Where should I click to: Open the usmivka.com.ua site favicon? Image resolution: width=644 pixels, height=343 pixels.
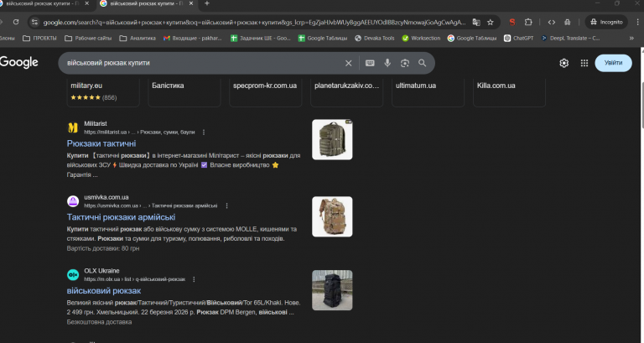(73, 201)
